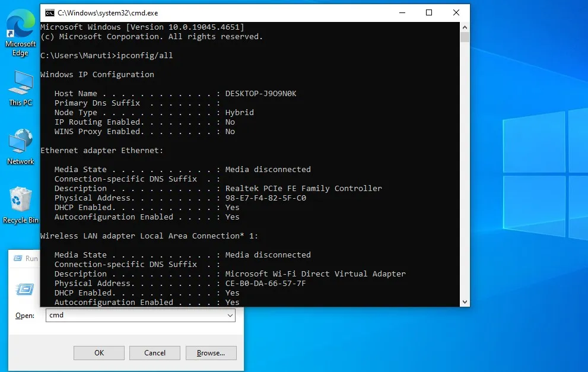Click the Open label in the Run dialog

point(24,316)
